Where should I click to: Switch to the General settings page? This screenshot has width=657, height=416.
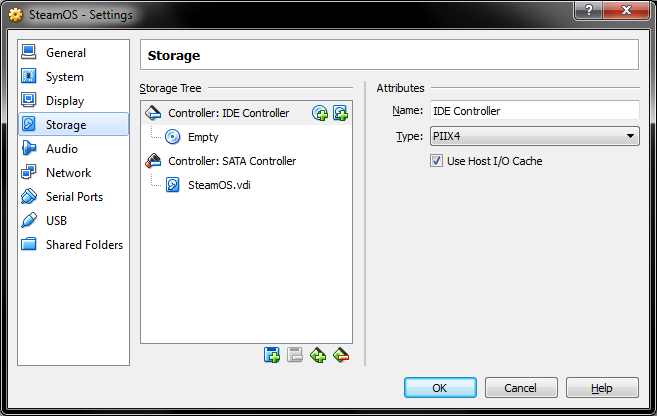click(66, 53)
